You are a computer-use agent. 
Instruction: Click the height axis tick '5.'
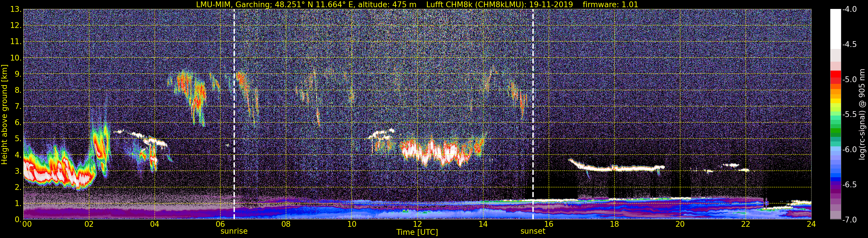click(x=18, y=139)
